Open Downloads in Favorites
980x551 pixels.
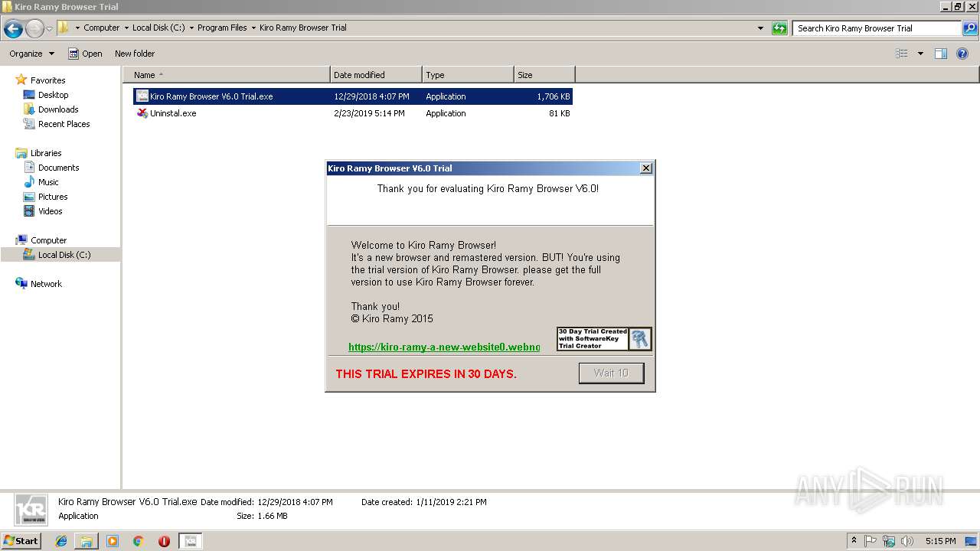[x=58, y=109]
